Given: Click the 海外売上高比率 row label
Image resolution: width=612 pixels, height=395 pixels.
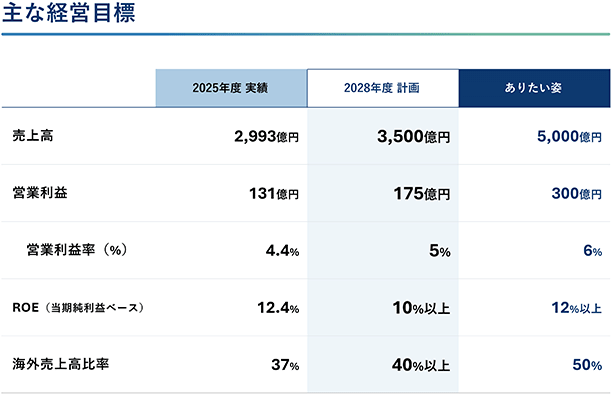Looking at the screenshot, I should 60,364.
